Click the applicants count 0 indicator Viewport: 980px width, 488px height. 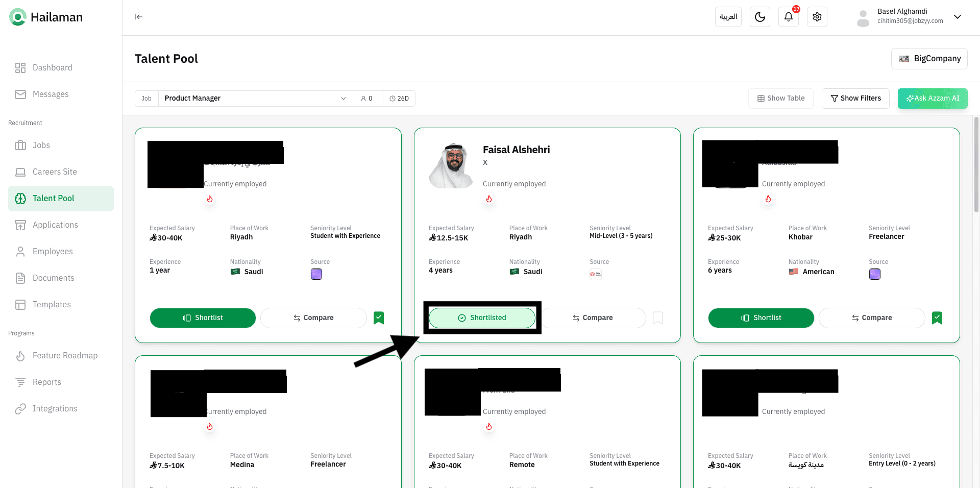[x=367, y=99]
